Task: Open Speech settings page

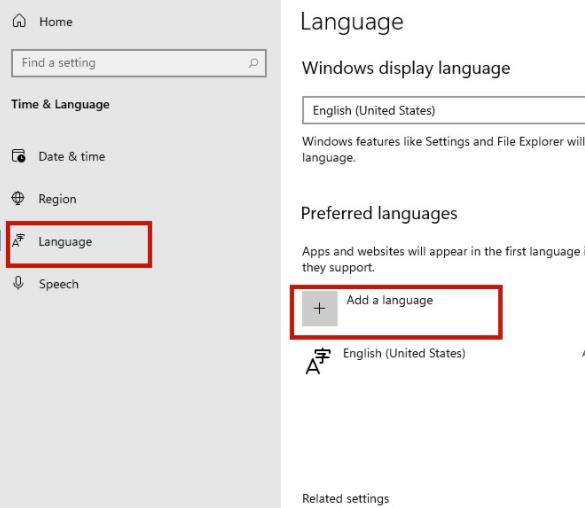Action: coord(59,284)
